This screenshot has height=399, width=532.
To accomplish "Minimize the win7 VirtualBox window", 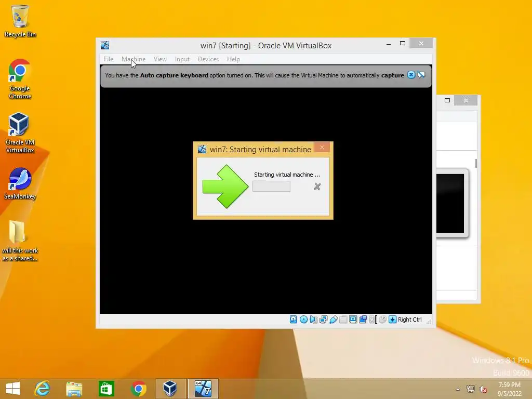I will pyautogui.click(x=389, y=44).
